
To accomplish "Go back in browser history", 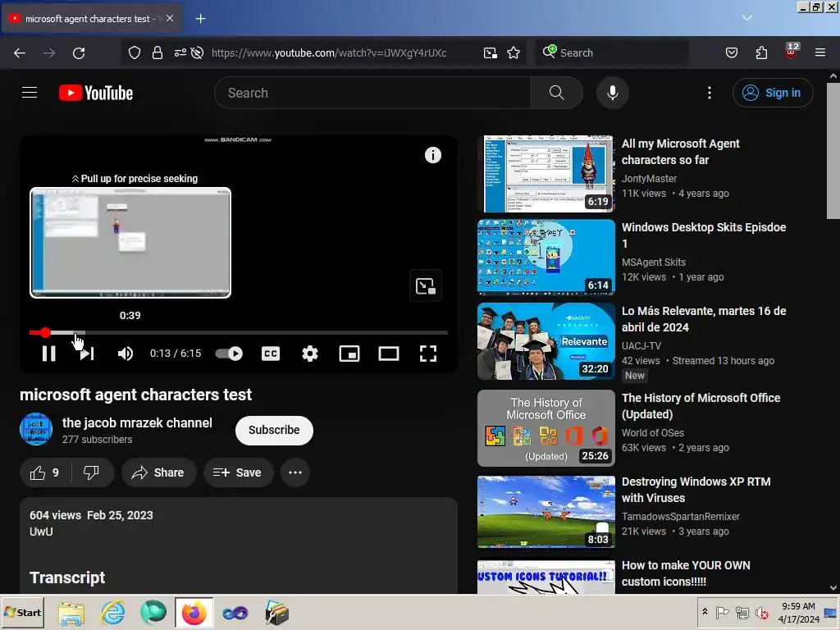I will 20,52.
